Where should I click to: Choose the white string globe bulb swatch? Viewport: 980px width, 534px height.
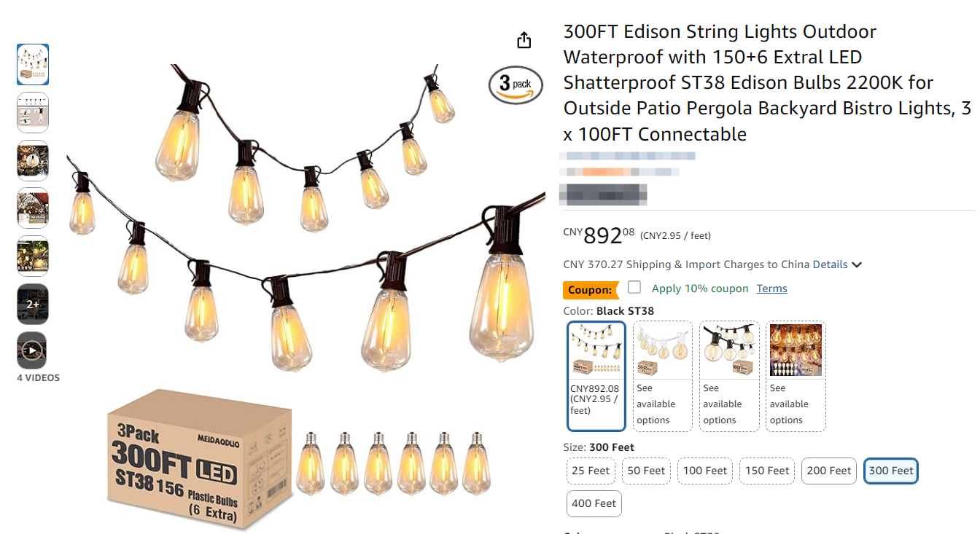click(x=663, y=376)
